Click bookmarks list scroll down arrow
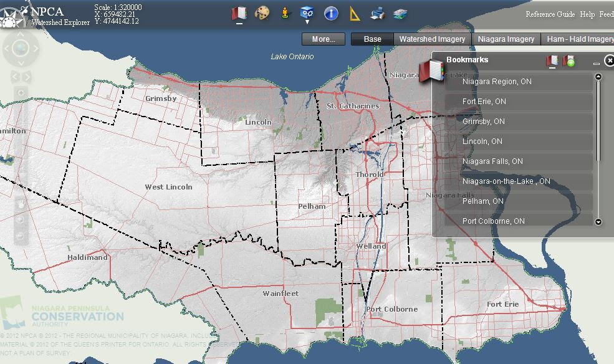Viewport: 614px width, 364px height. [x=598, y=222]
